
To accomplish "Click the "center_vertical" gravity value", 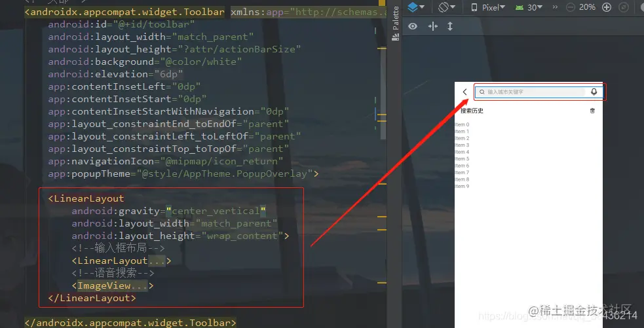I will point(216,211).
